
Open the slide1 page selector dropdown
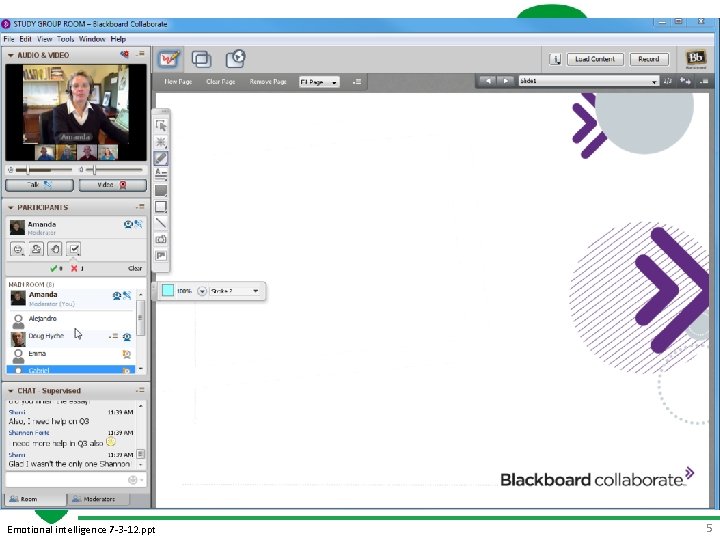589,81
